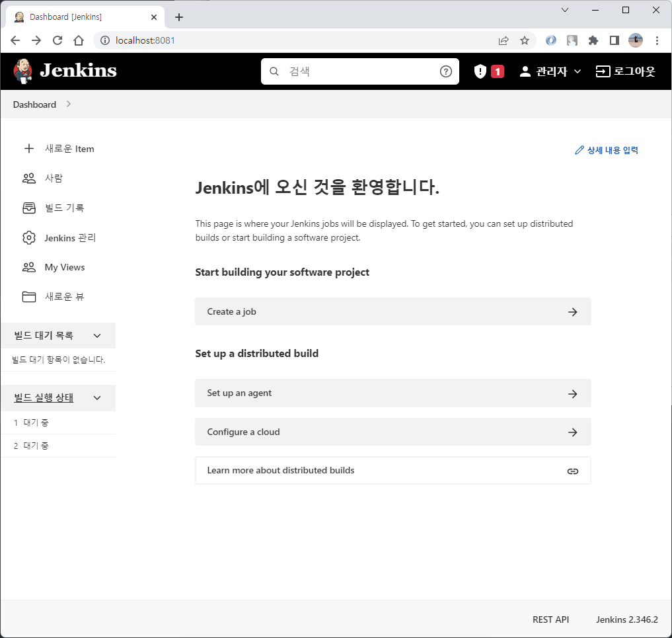Viewport: 672px width, 638px height.
Task: Click the Create a job button
Action: (x=393, y=311)
